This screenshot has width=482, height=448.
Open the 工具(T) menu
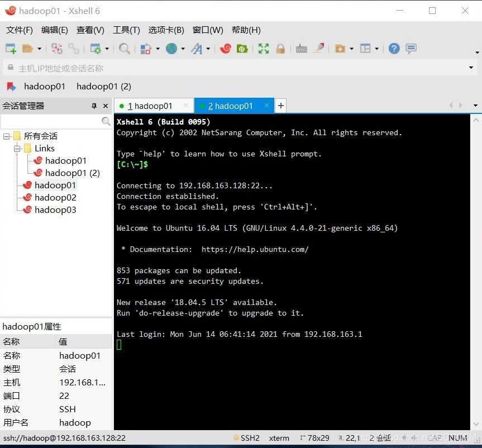[126, 30]
